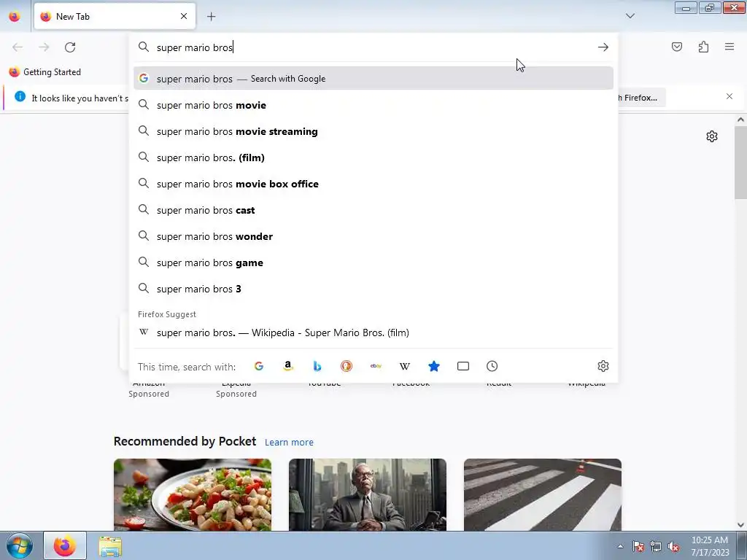Search history using the clock icon
The width and height of the screenshot is (747, 560).
pyautogui.click(x=492, y=366)
